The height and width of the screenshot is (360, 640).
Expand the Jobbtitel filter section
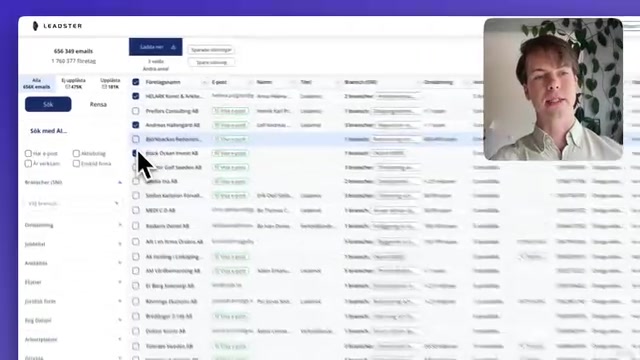tap(120, 244)
